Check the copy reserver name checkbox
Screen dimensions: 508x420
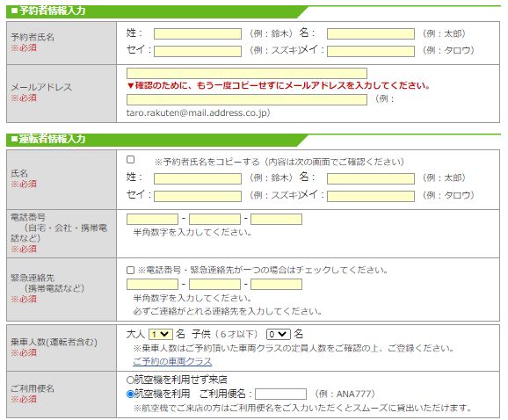click(131, 160)
